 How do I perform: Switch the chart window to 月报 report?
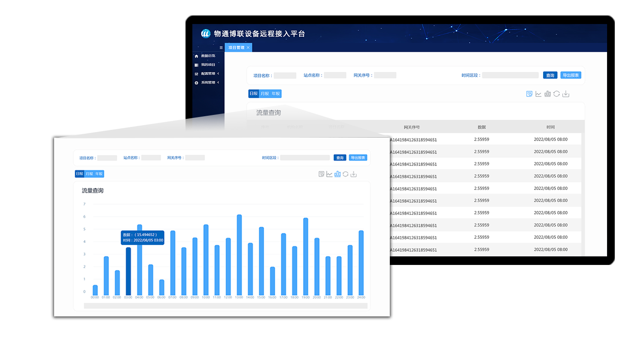[89, 174]
